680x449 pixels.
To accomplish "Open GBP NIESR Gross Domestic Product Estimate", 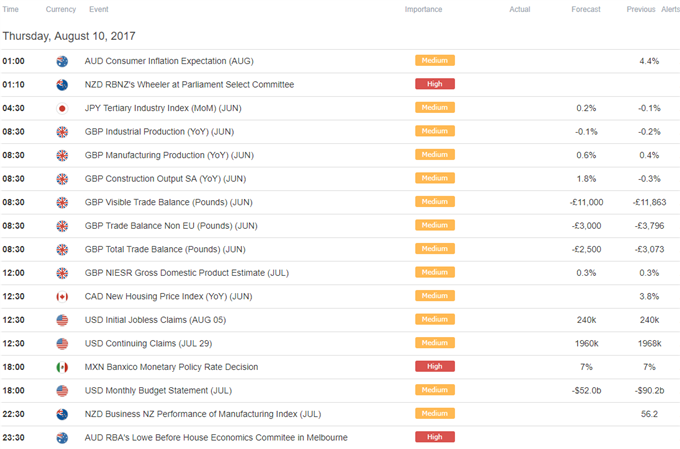I will pyautogui.click(x=187, y=273).
